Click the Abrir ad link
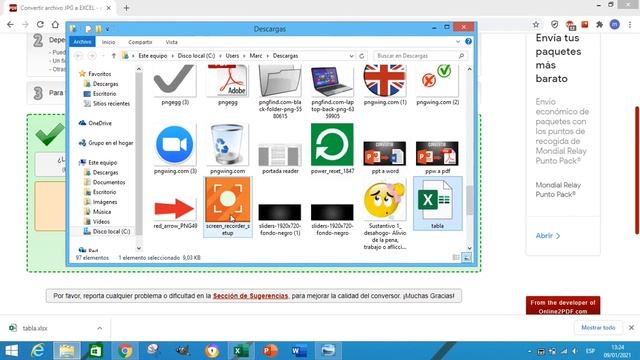The height and width of the screenshot is (360, 640). click(x=548, y=236)
